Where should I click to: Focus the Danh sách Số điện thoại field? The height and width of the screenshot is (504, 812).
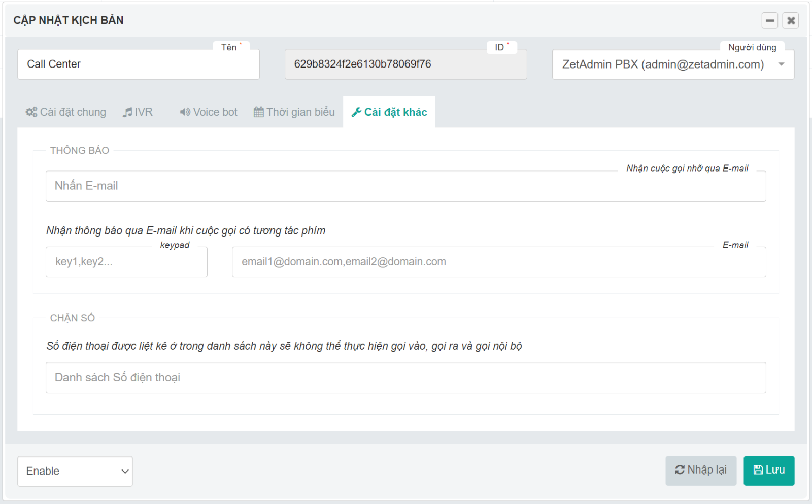pos(405,378)
